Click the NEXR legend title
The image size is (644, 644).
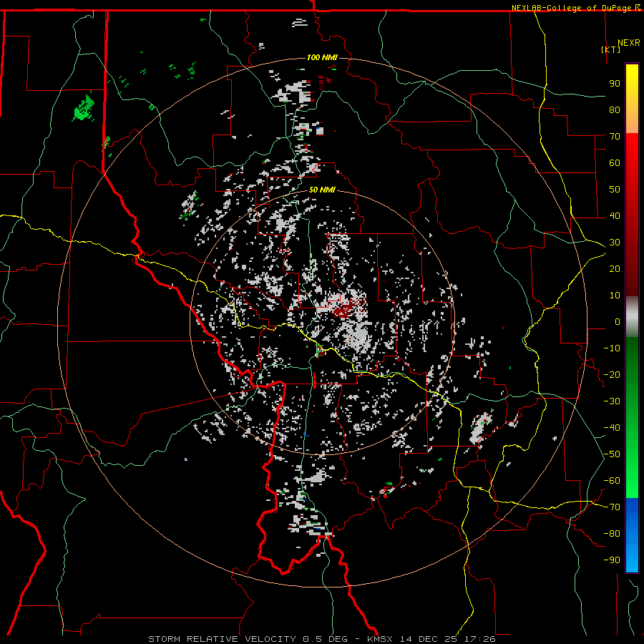628,43
